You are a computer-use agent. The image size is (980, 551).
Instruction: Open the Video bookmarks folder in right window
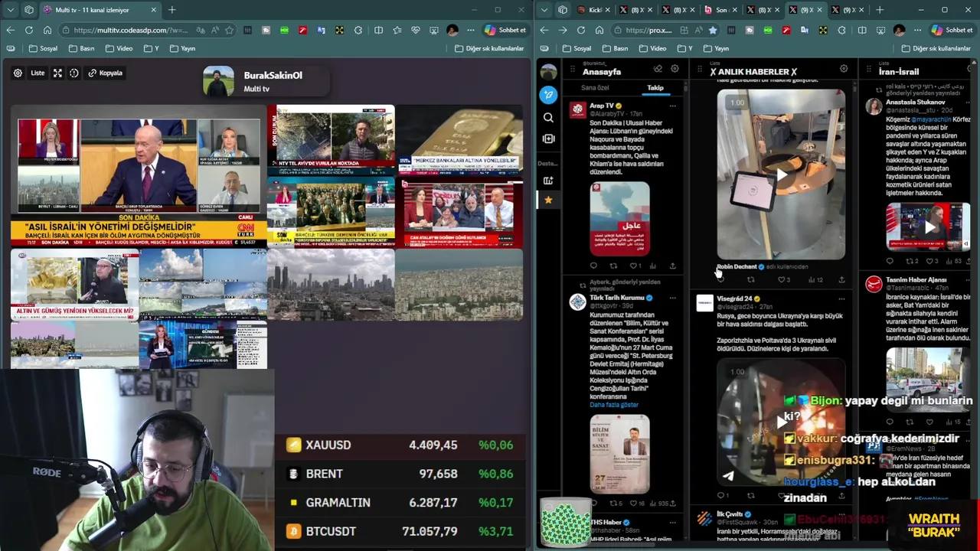[x=652, y=48]
